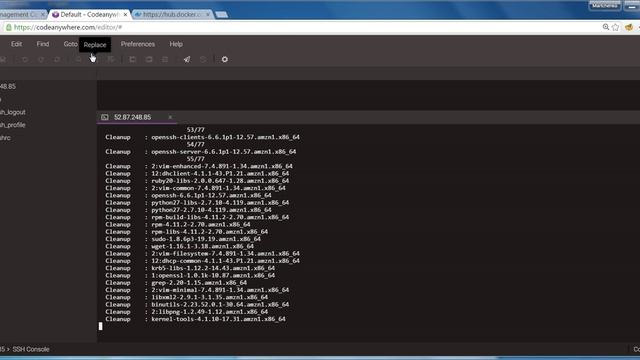The width and height of the screenshot is (640, 360).
Task: Select the 48.85 server entry in sidebar
Action: [8, 86]
